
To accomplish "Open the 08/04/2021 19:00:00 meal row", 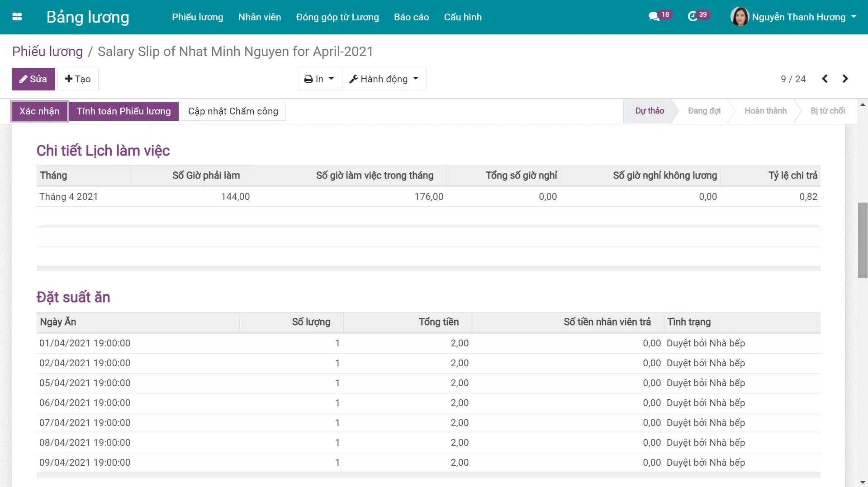I will point(428,443).
